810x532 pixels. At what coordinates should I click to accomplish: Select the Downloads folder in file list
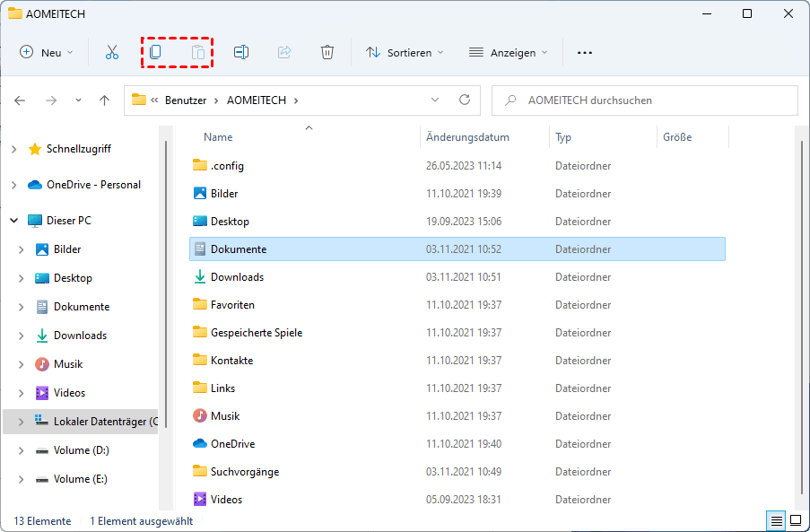[237, 277]
